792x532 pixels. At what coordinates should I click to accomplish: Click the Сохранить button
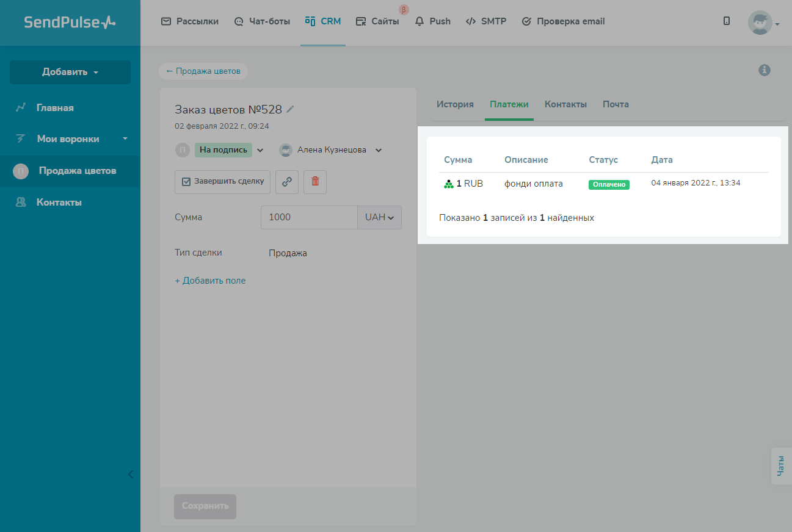pos(205,506)
